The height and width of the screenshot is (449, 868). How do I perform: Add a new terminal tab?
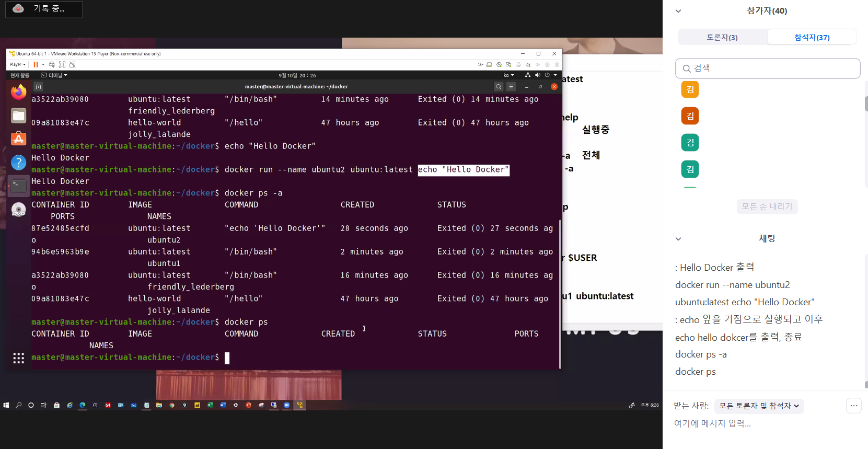(x=38, y=87)
